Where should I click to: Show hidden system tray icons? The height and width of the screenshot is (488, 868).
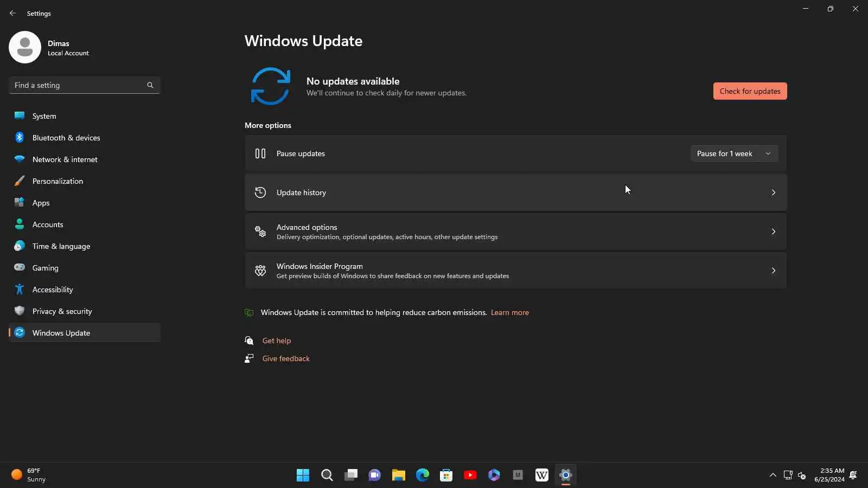773,475
